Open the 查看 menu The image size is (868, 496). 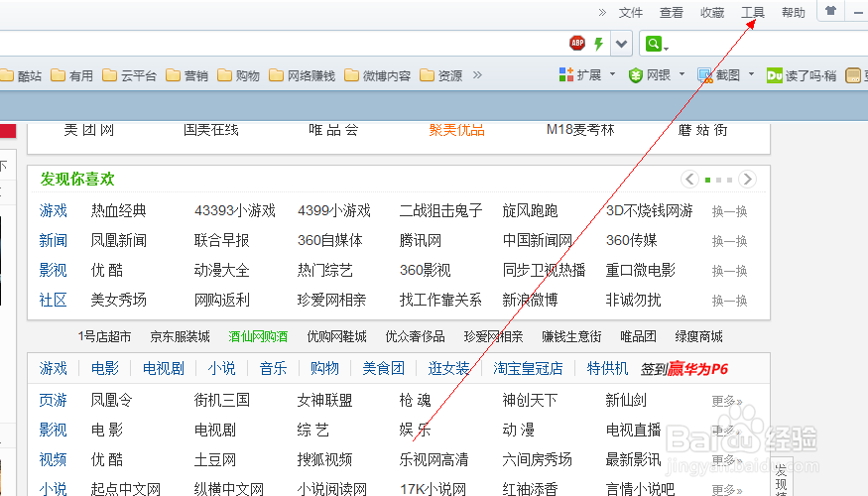[671, 12]
